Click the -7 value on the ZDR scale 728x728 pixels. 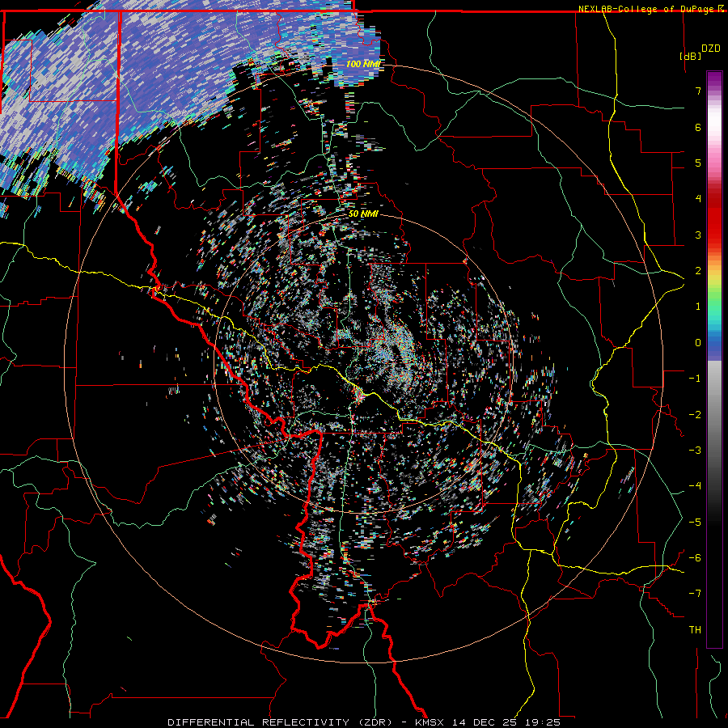coord(695,594)
